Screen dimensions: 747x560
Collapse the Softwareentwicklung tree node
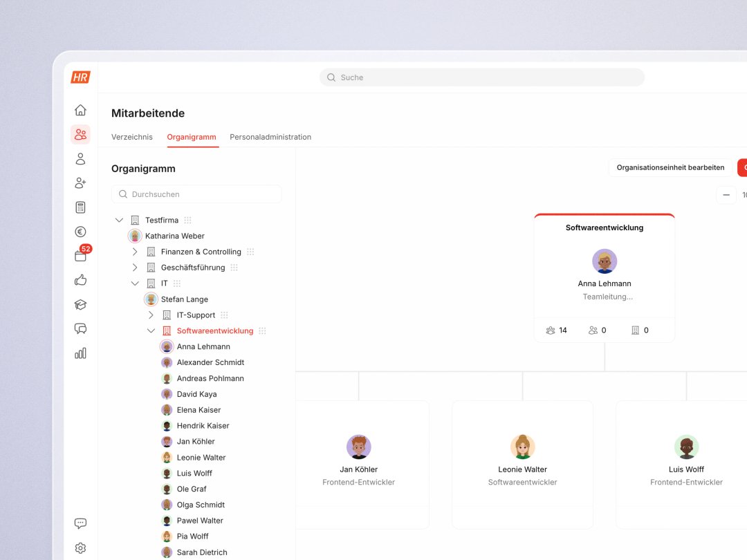coord(151,331)
